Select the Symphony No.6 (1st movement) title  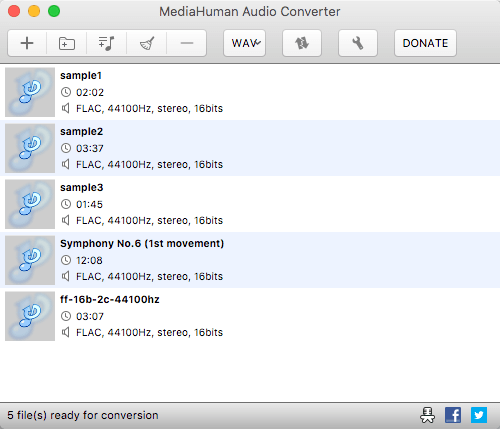point(142,244)
